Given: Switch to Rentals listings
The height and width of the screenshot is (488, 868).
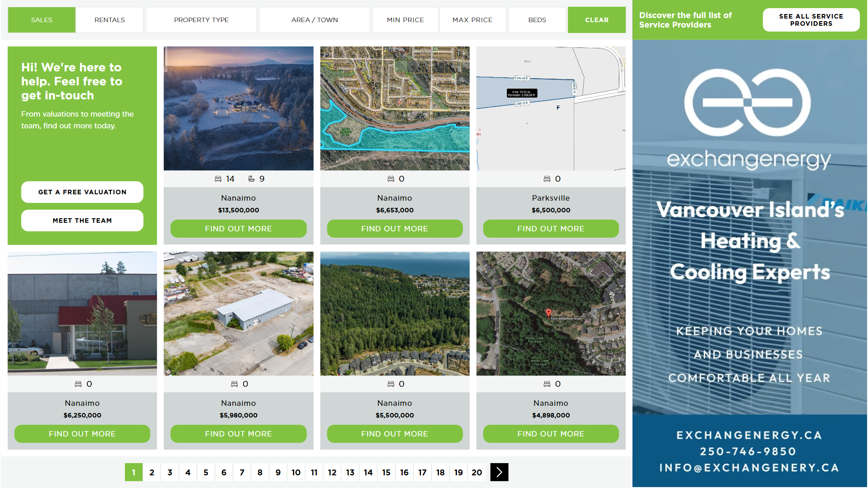Looking at the screenshot, I should [109, 20].
